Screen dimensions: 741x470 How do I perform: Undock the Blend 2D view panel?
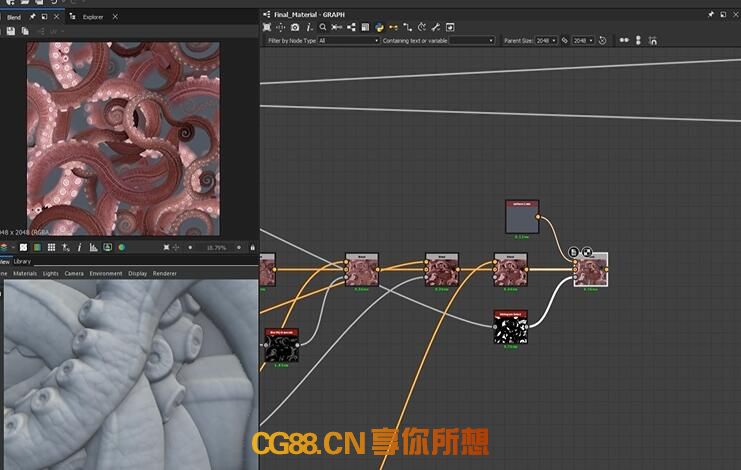coord(44,17)
